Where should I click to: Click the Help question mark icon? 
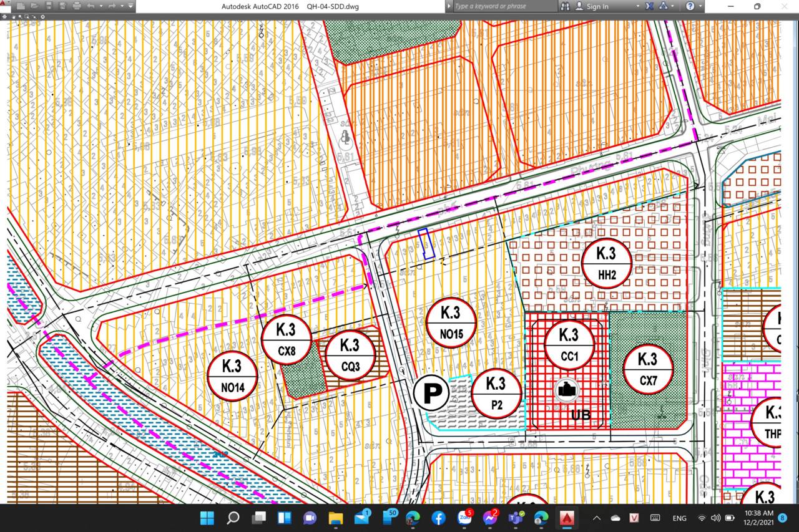(x=690, y=6)
